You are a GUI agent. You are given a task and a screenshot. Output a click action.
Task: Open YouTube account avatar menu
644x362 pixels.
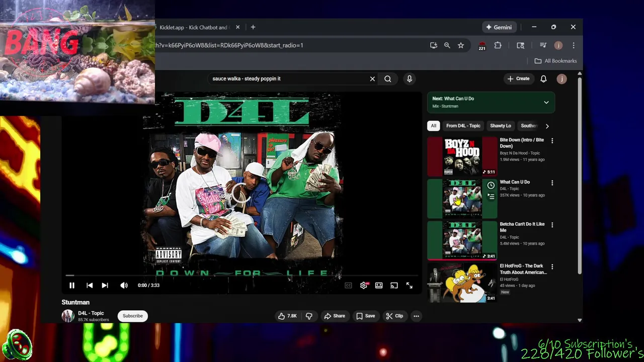[562, 79]
